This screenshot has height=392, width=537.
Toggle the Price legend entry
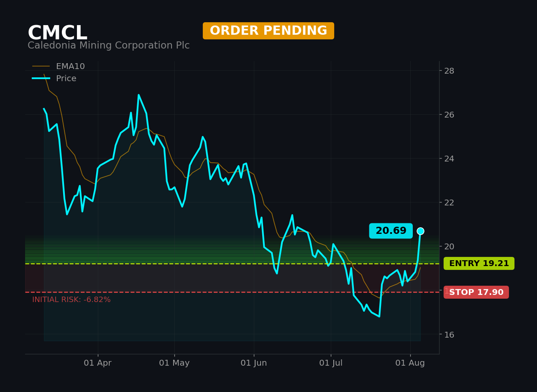pos(54,79)
